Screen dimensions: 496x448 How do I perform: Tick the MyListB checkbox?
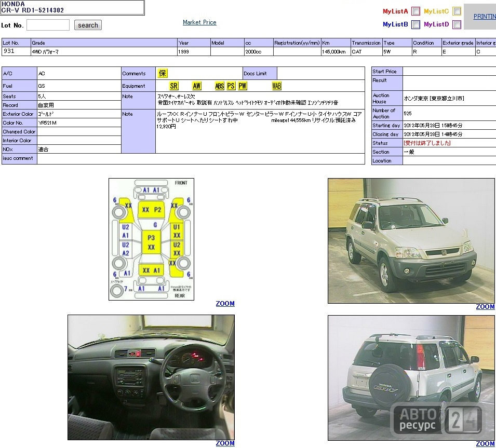415,24
